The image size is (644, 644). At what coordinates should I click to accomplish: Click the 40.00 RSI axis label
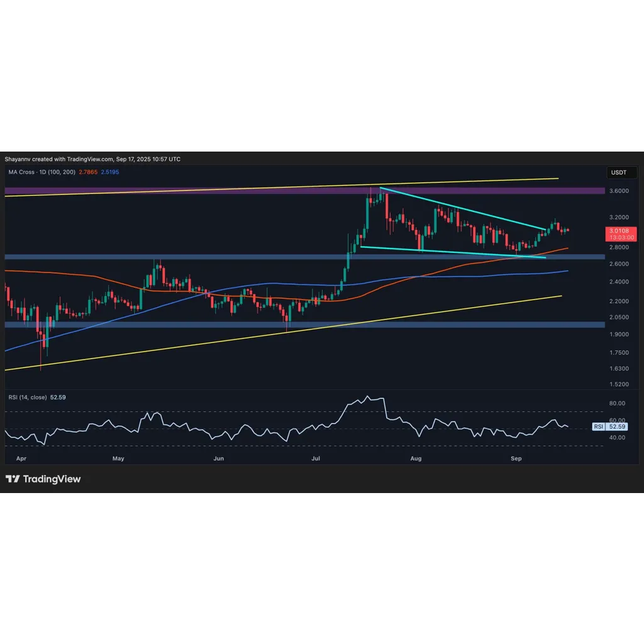pos(617,438)
